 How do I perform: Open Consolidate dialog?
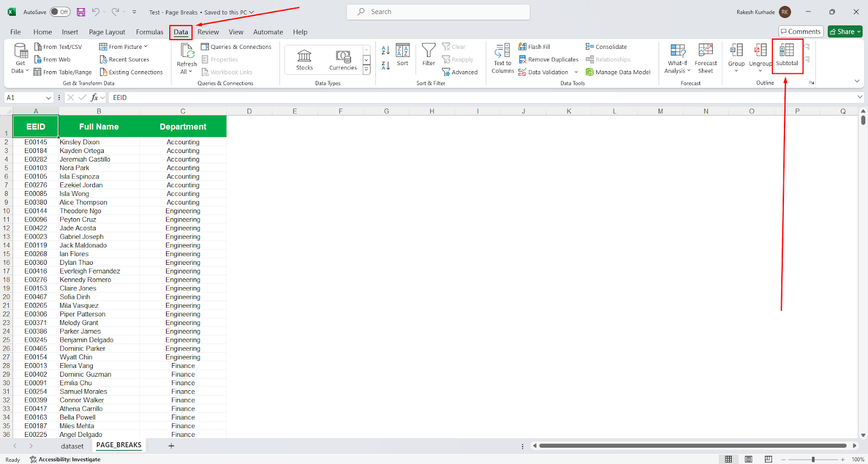[606, 47]
